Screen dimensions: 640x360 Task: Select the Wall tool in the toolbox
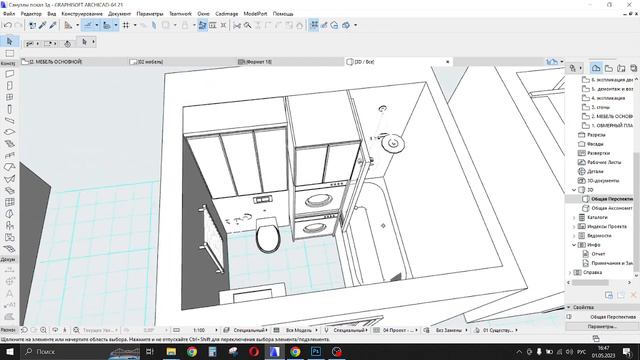[x=9, y=74]
